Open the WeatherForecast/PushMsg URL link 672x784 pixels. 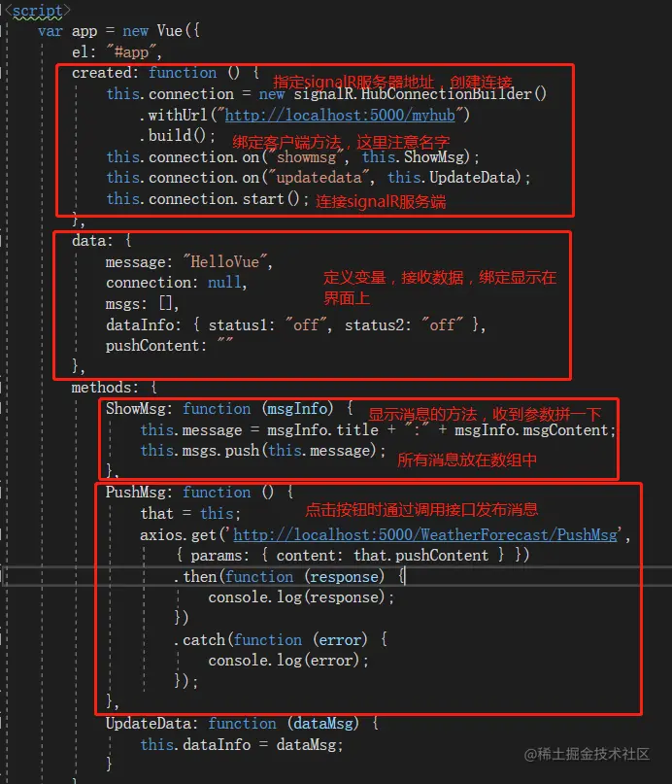click(x=425, y=535)
